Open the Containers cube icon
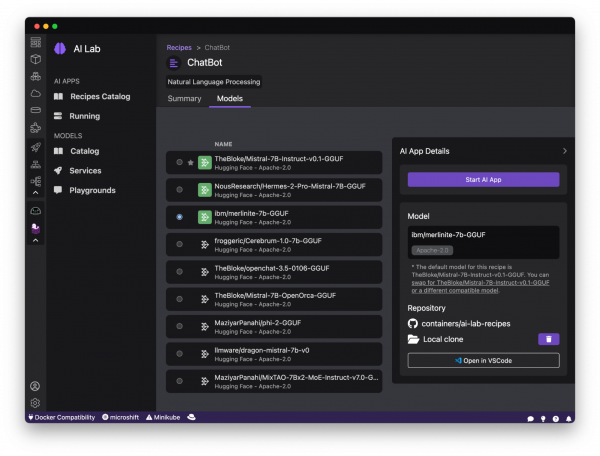 [36, 59]
